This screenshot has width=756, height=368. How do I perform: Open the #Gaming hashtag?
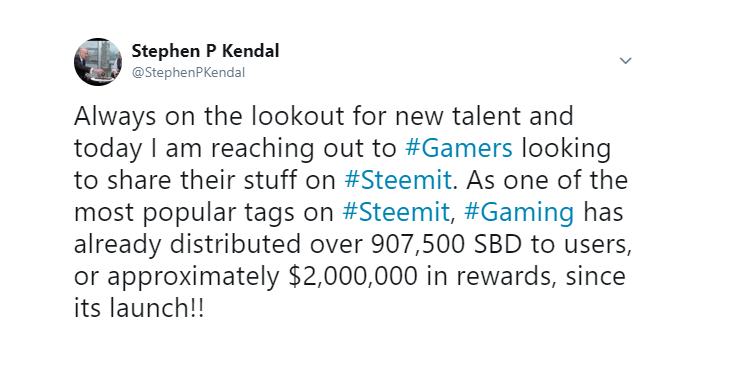(x=519, y=213)
